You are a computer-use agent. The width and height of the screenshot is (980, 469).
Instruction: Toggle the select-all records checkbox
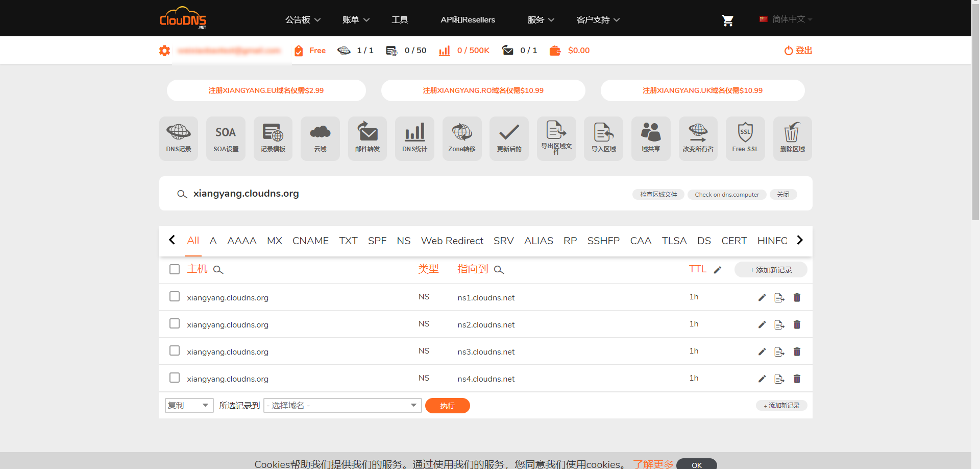[x=175, y=269]
